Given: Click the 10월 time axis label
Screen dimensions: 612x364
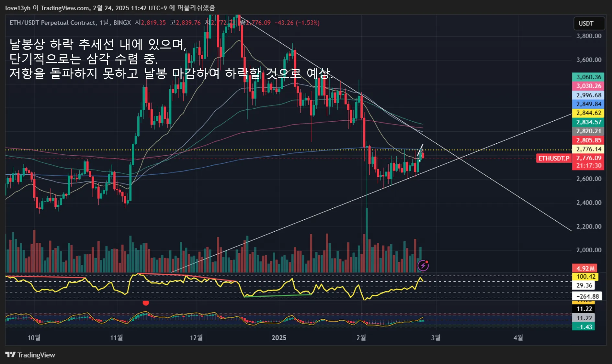Looking at the screenshot, I should (x=34, y=337).
